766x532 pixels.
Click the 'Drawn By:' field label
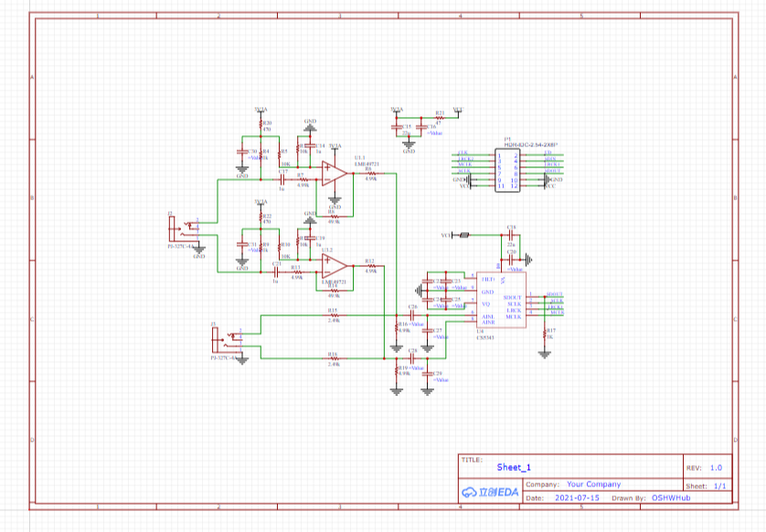pos(629,498)
